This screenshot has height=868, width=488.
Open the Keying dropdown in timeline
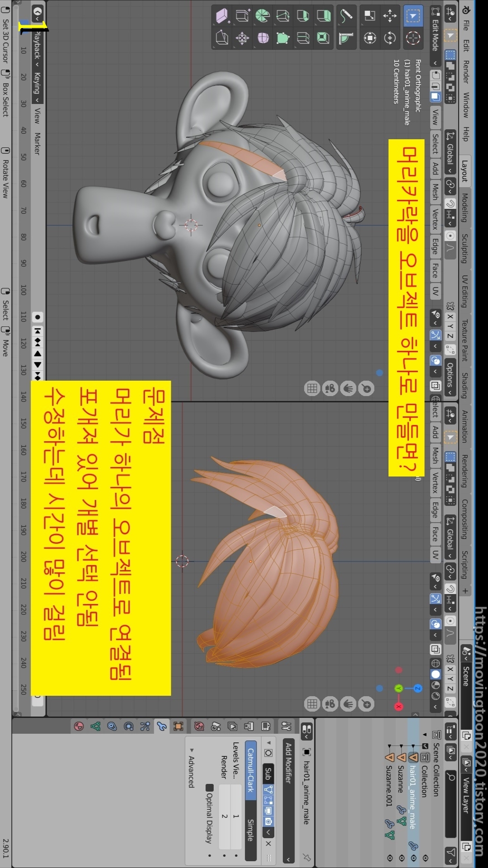click(x=37, y=87)
